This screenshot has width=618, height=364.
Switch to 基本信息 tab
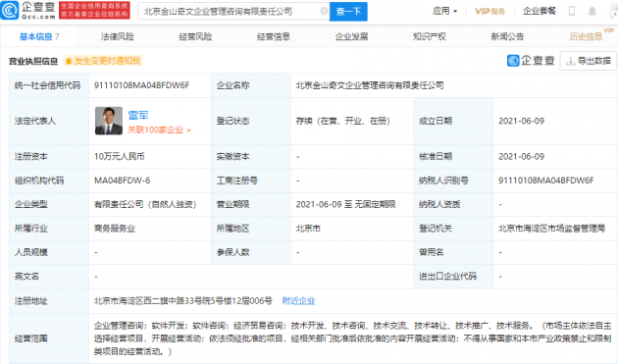39,36
